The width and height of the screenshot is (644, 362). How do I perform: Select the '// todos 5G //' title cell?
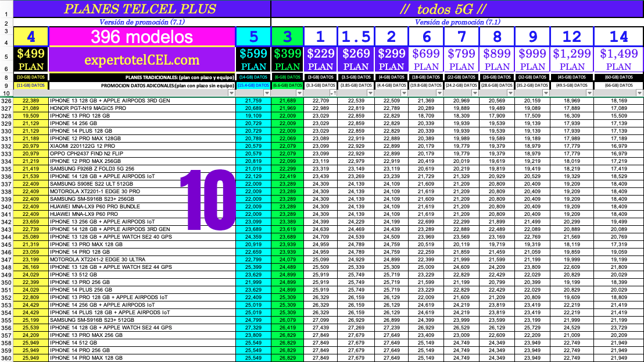[x=457, y=9]
